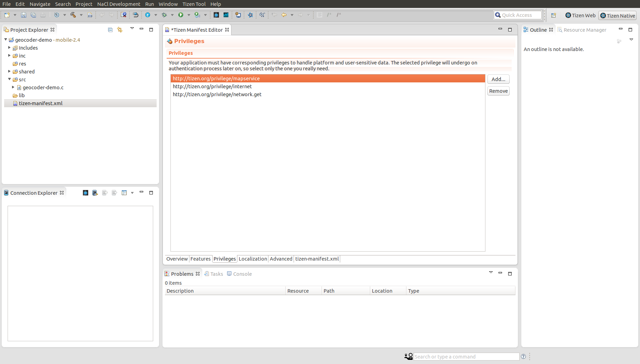Click the green bug Debug icon
The width and height of the screenshot is (640, 364).
(164, 15)
